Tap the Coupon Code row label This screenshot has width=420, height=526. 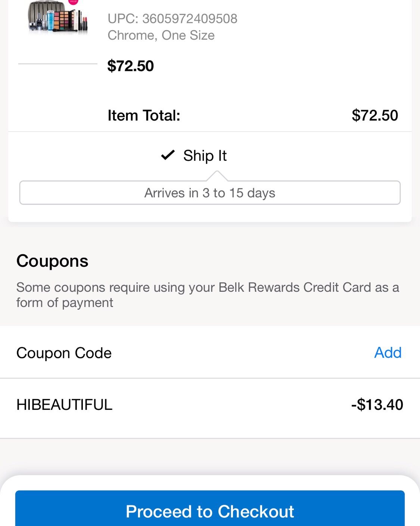pos(64,353)
